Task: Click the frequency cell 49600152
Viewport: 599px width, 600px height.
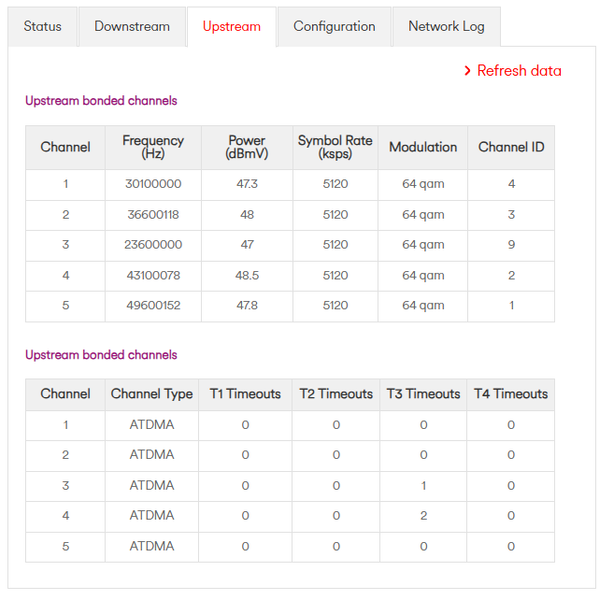Action: click(153, 306)
